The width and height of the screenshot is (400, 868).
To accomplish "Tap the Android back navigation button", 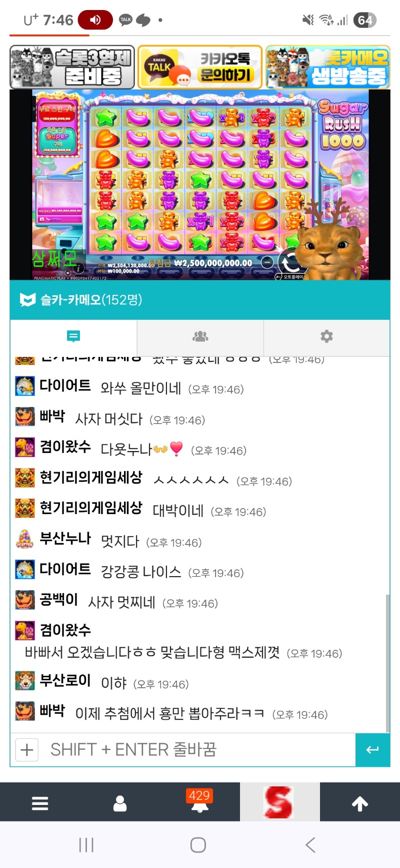I will (x=310, y=845).
